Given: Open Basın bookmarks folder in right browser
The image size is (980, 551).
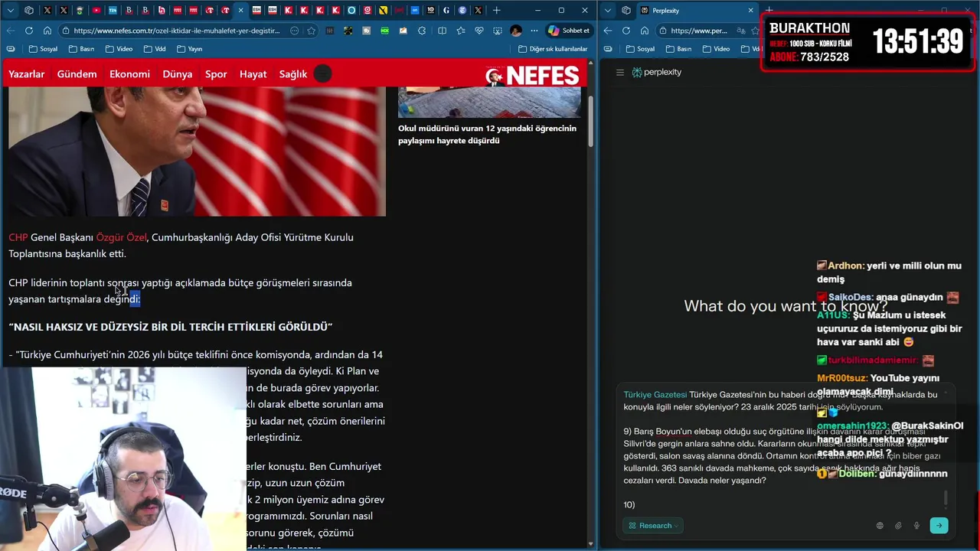Looking at the screenshot, I should 678,49.
